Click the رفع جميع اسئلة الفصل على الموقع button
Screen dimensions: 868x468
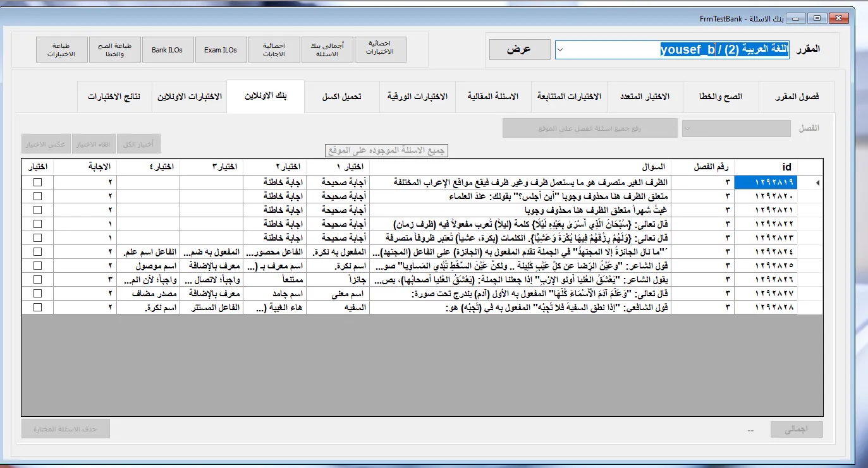pyautogui.click(x=590, y=128)
